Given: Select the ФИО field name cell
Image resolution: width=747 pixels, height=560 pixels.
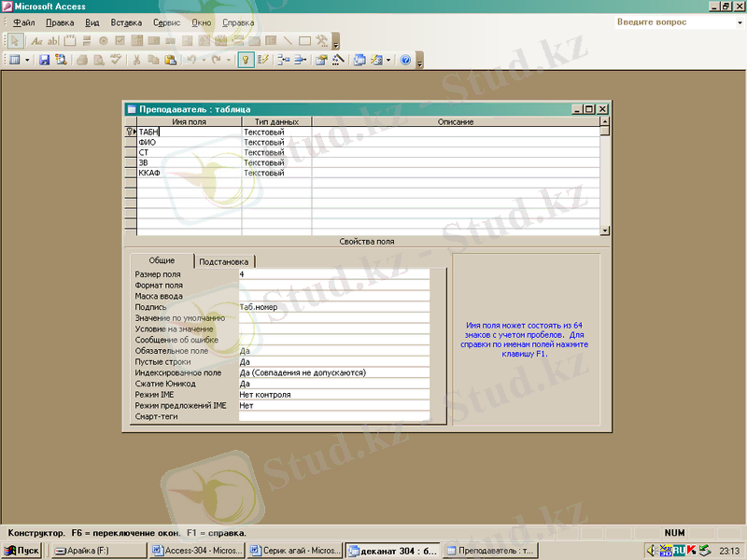Looking at the screenshot, I should tap(189, 143).
